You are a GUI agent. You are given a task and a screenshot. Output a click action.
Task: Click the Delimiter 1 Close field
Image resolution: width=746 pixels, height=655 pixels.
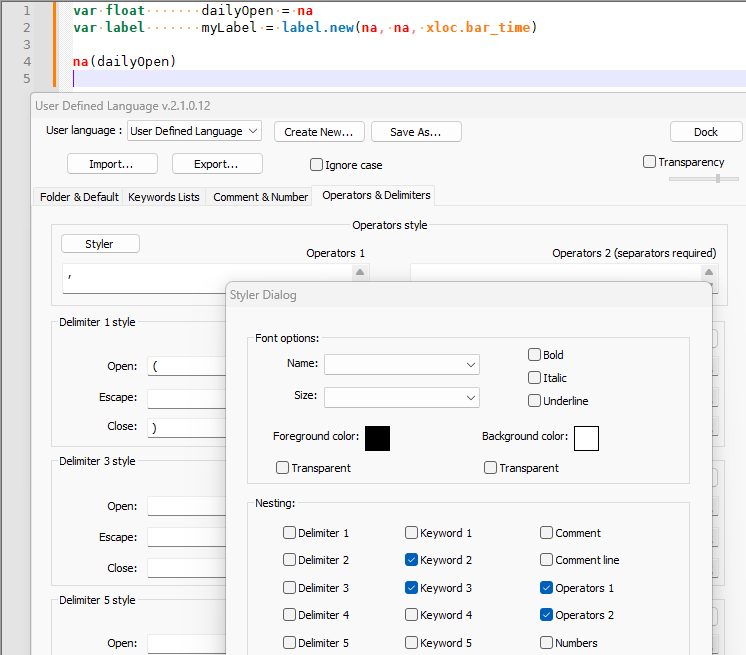[186, 427]
